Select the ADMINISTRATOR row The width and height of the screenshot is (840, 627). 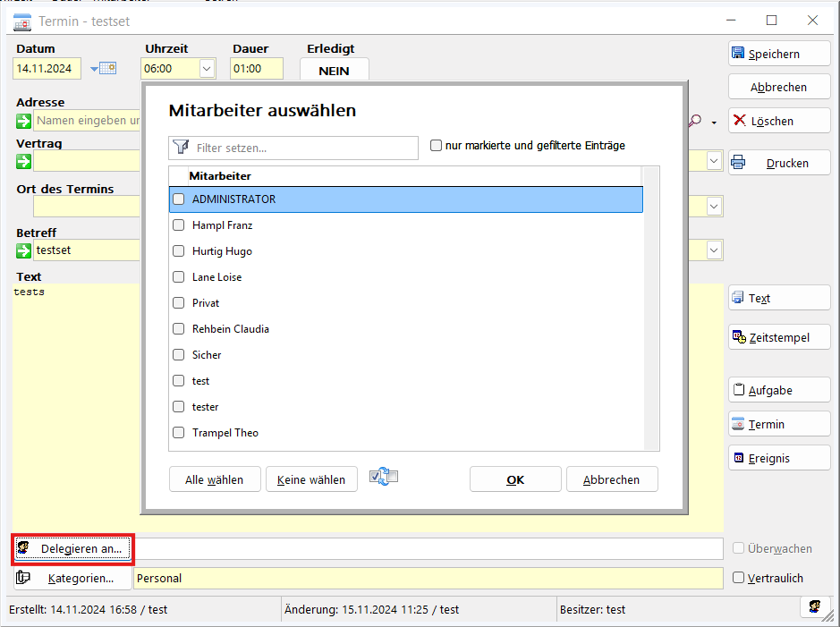click(405, 199)
